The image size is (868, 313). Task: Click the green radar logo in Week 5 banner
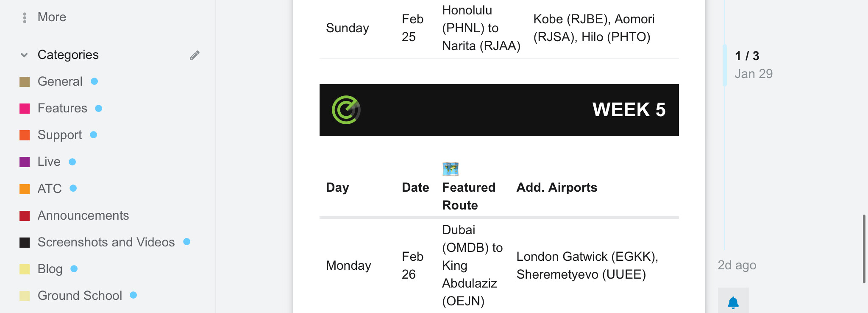click(346, 110)
